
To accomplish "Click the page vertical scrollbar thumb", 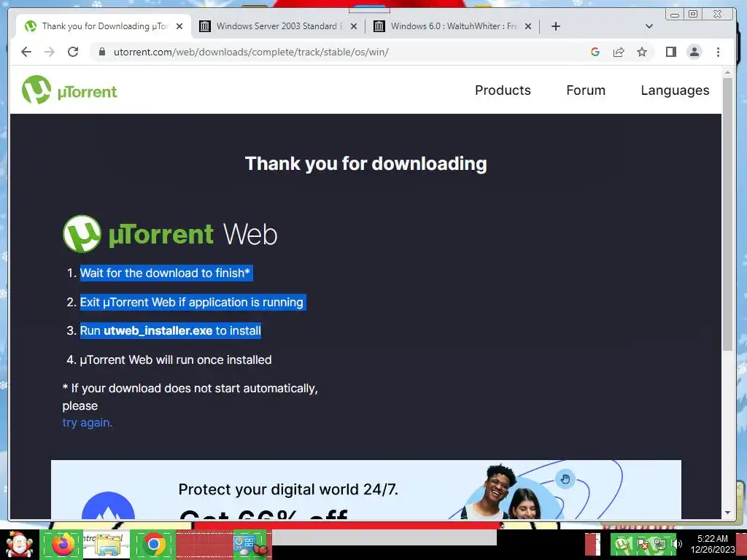I will coord(727,214).
